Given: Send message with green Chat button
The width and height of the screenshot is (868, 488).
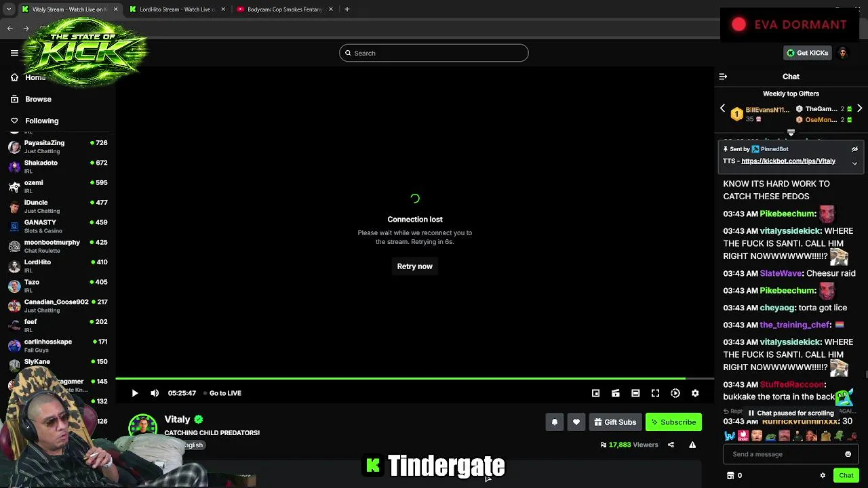Looking at the screenshot, I should point(846,476).
